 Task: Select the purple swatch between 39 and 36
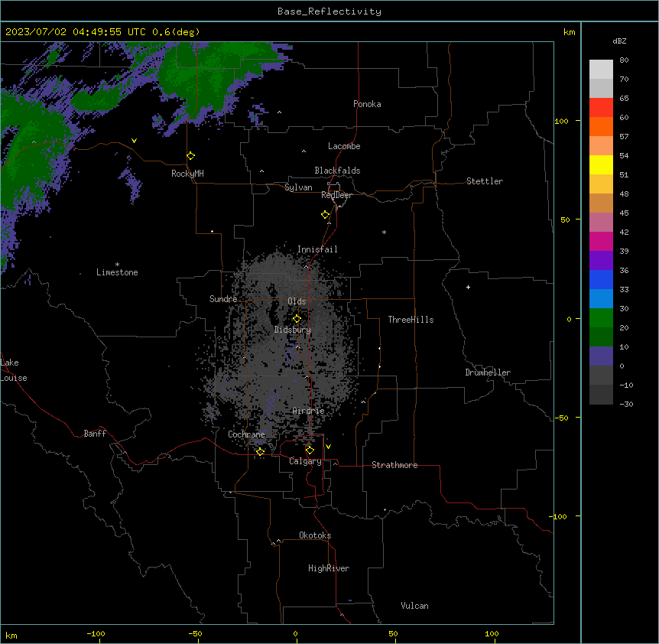click(601, 260)
